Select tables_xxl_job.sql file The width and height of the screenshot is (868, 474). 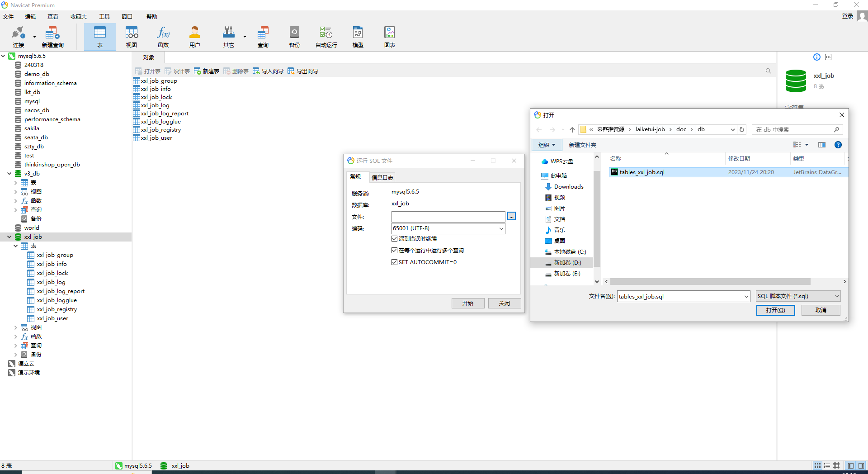pos(728,172)
